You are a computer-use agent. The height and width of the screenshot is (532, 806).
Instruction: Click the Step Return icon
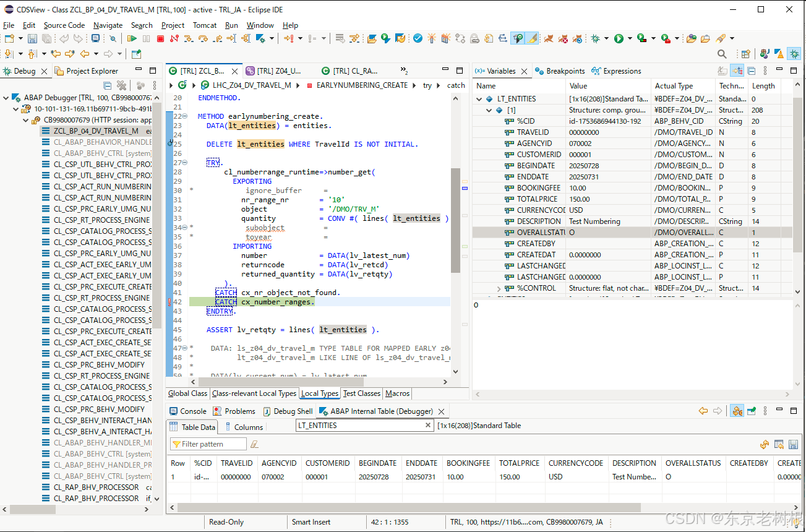click(x=217, y=38)
